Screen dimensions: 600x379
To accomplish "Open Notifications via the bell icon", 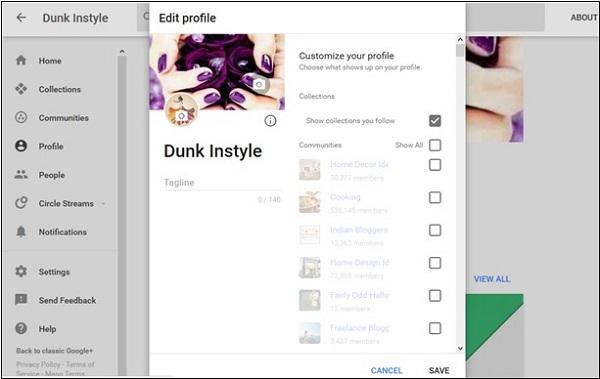I will pos(21,232).
